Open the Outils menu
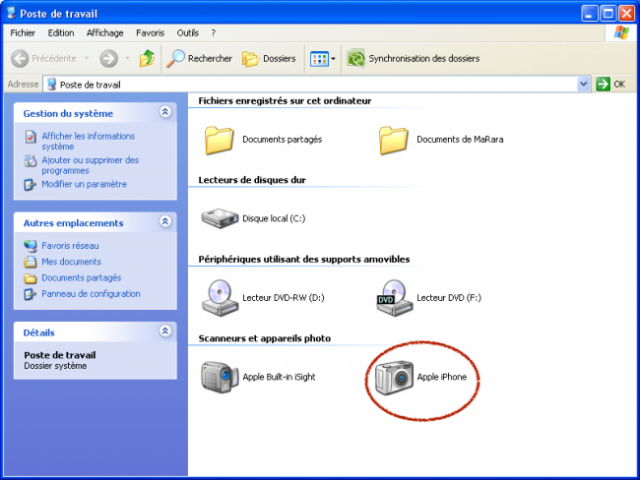 point(187,33)
